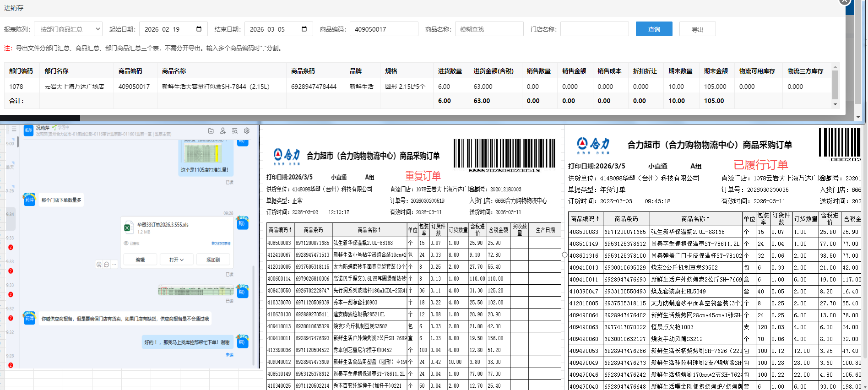This screenshot has height=390, width=868.
Task: Click the 转为钉钉表格 link on the file card
Action: click(221, 244)
